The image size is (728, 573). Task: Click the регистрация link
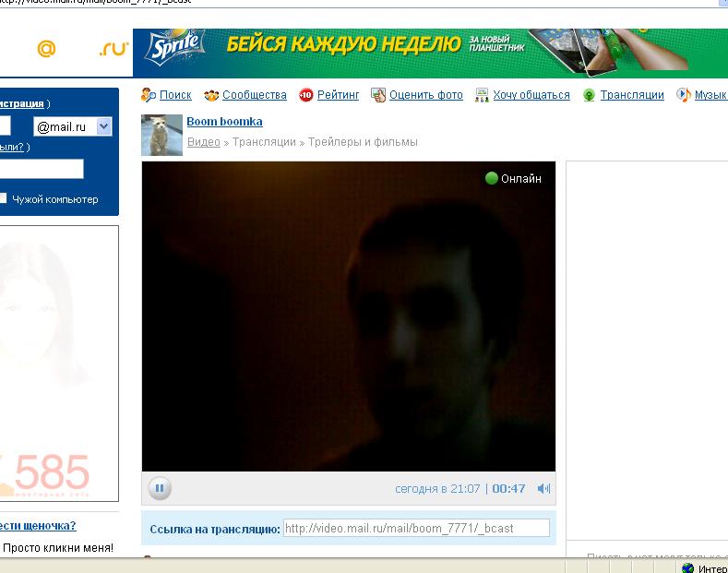(22, 103)
